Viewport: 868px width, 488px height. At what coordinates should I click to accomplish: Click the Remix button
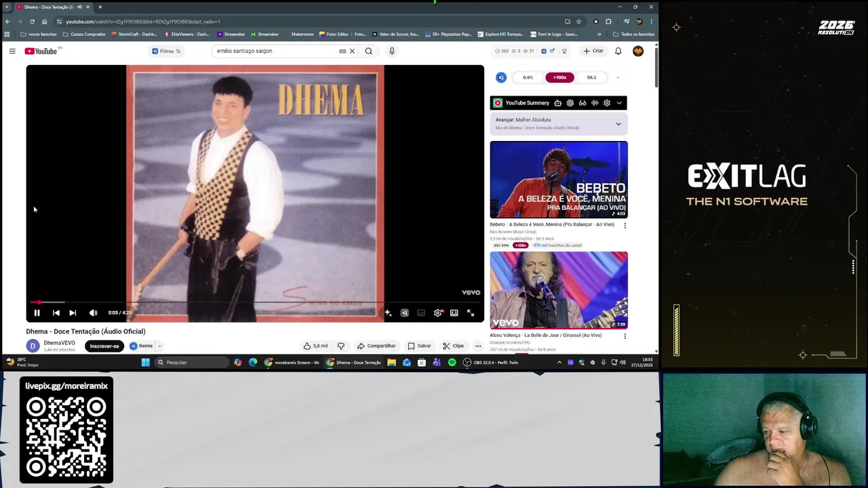(x=142, y=346)
